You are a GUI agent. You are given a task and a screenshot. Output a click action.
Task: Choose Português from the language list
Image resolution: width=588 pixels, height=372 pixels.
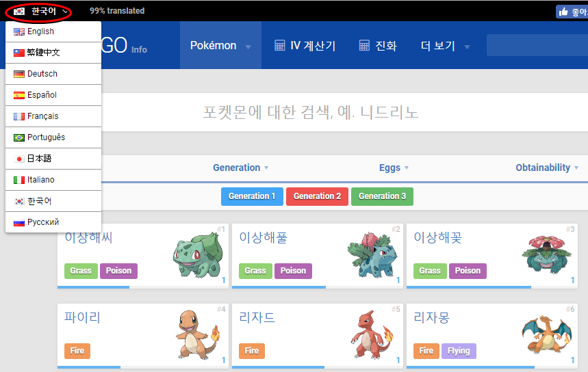tap(53, 137)
